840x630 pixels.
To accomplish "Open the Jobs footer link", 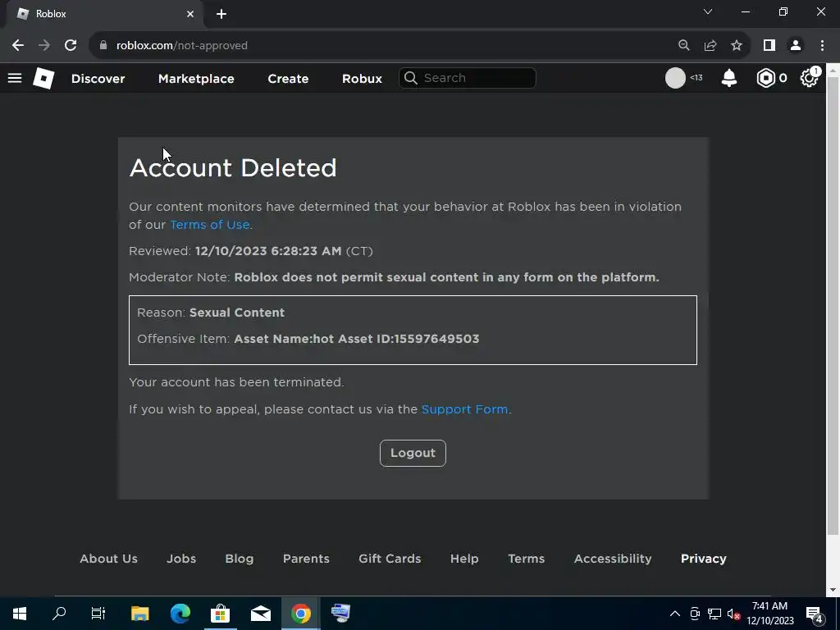I will coord(181,558).
